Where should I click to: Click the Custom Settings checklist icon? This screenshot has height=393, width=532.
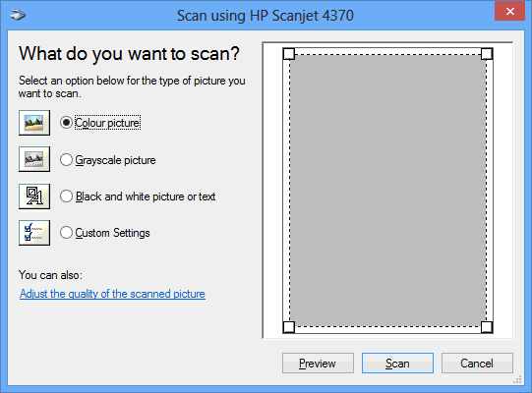point(34,233)
